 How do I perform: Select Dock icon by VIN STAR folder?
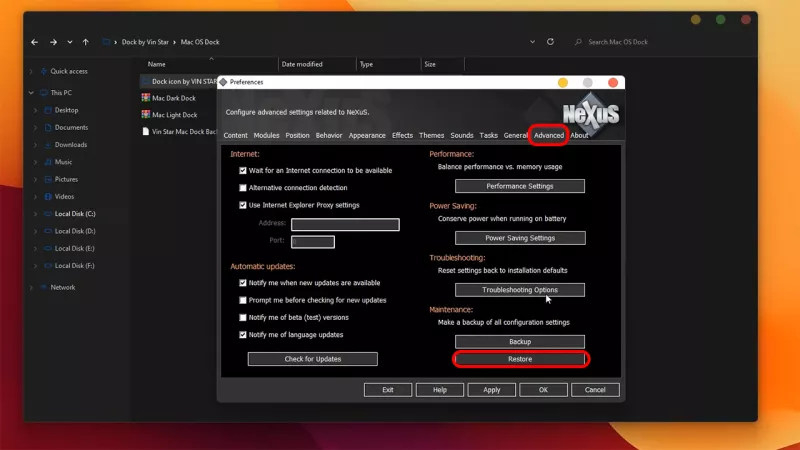point(180,82)
